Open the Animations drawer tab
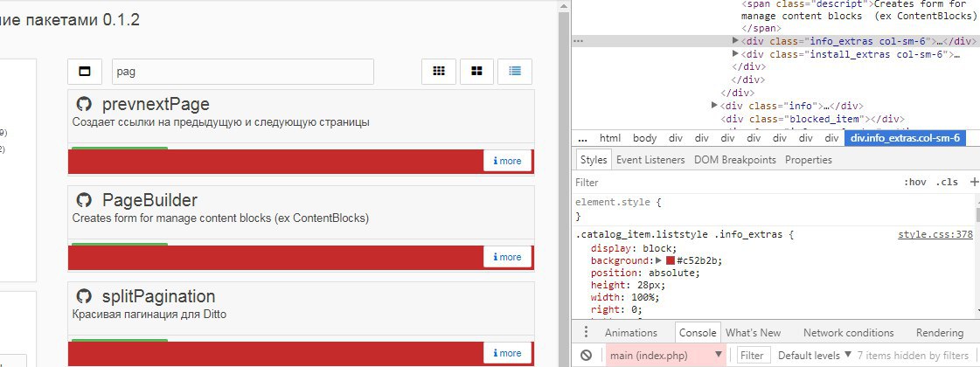This screenshot has width=980, height=367. (x=630, y=333)
